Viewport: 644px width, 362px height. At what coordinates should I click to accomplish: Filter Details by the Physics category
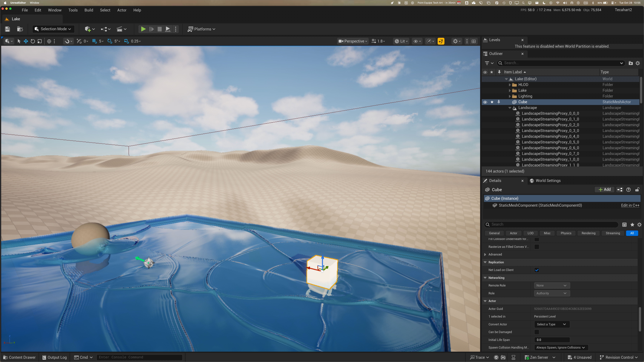(566, 233)
